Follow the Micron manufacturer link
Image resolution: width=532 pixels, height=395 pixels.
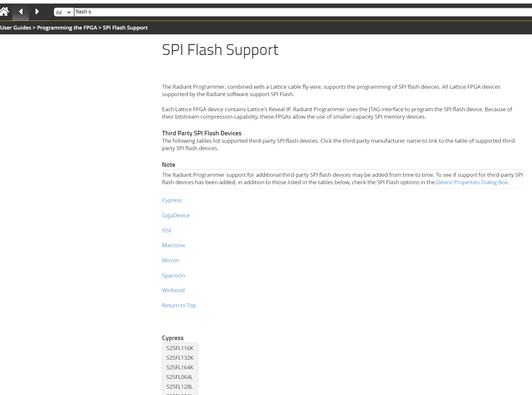click(170, 260)
